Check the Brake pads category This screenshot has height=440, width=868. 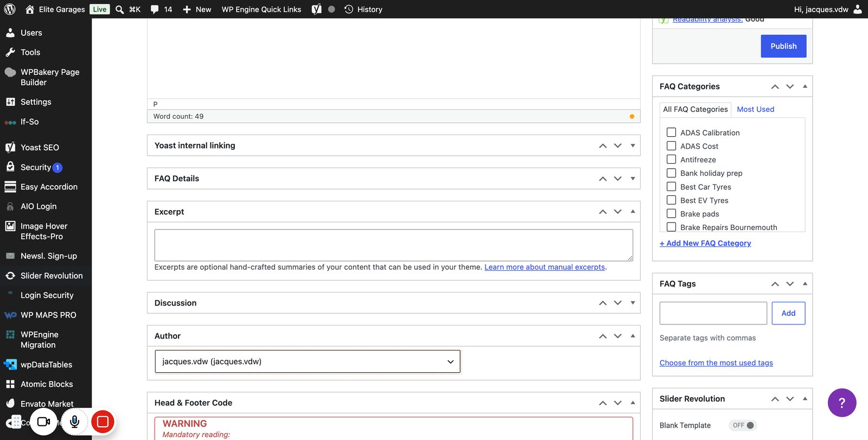671,214
